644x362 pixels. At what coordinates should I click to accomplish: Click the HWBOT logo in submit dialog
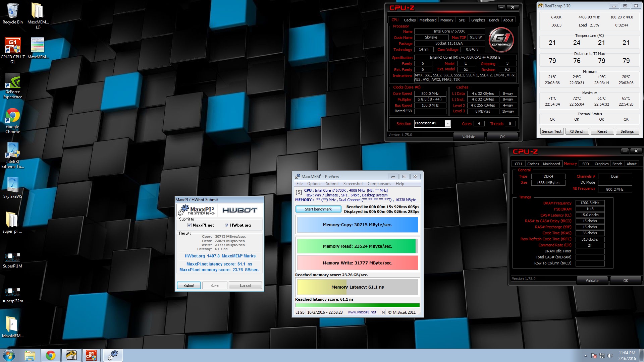[240, 210]
